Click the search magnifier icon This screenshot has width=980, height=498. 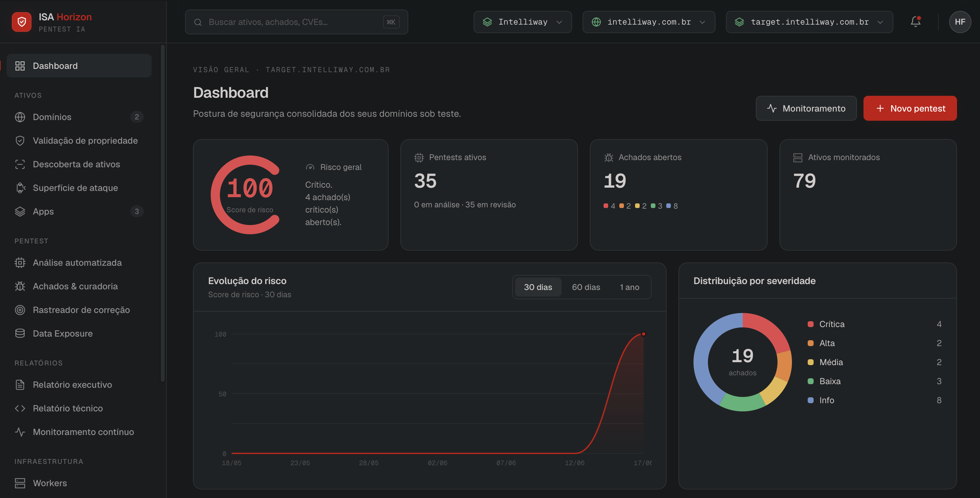pyautogui.click(x=198, y=22)
